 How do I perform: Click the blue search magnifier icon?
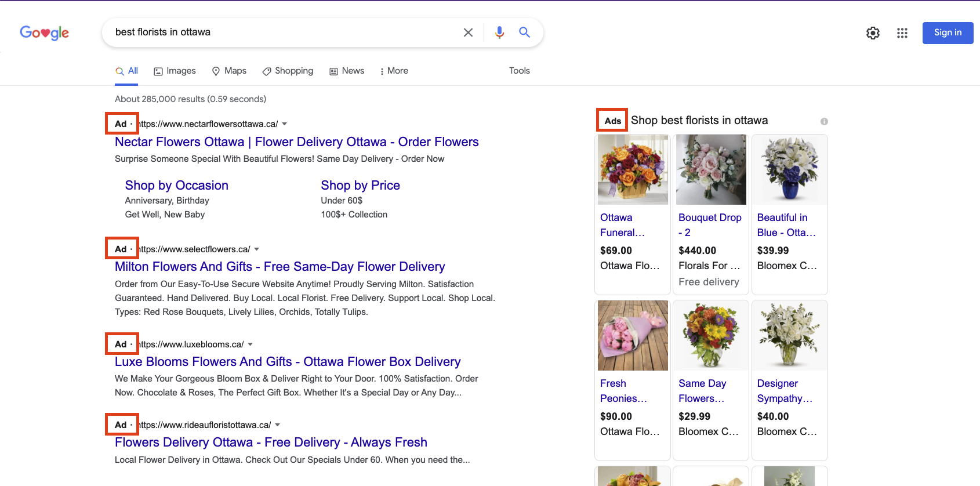[524, 32]
